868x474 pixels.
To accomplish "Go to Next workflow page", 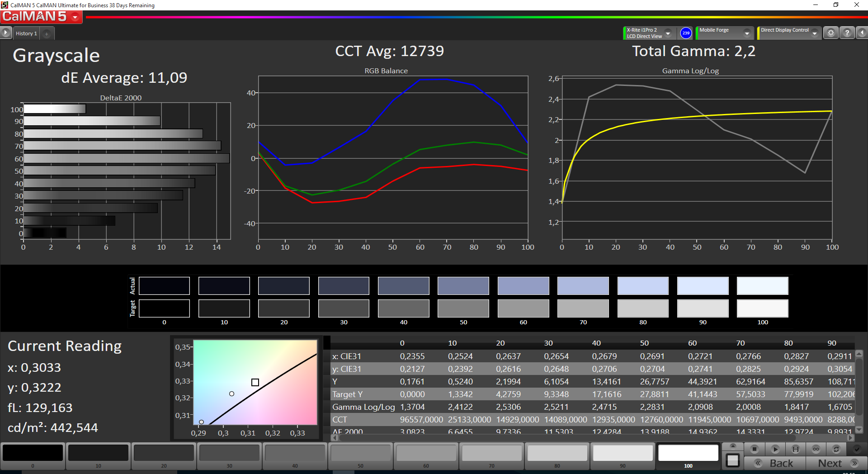I will click(836, 463).
